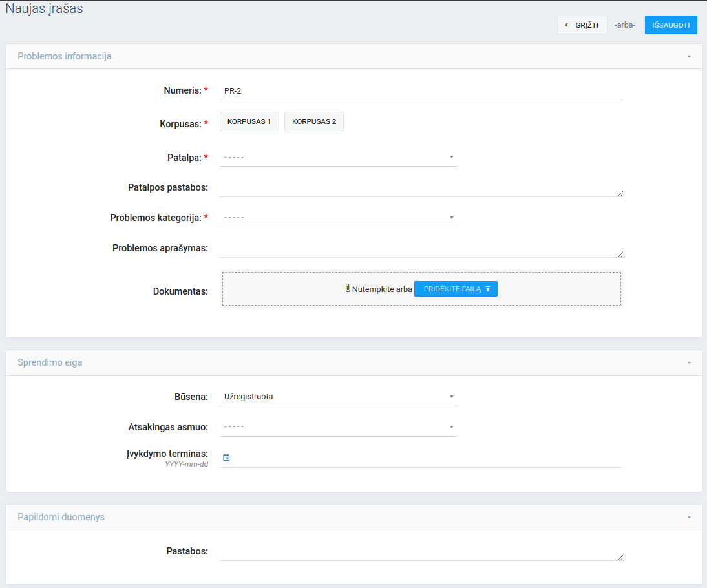Open the Atsakingas asmuo dropdown
The width and height of the screenshot is (707, 588).
point(339,427)
